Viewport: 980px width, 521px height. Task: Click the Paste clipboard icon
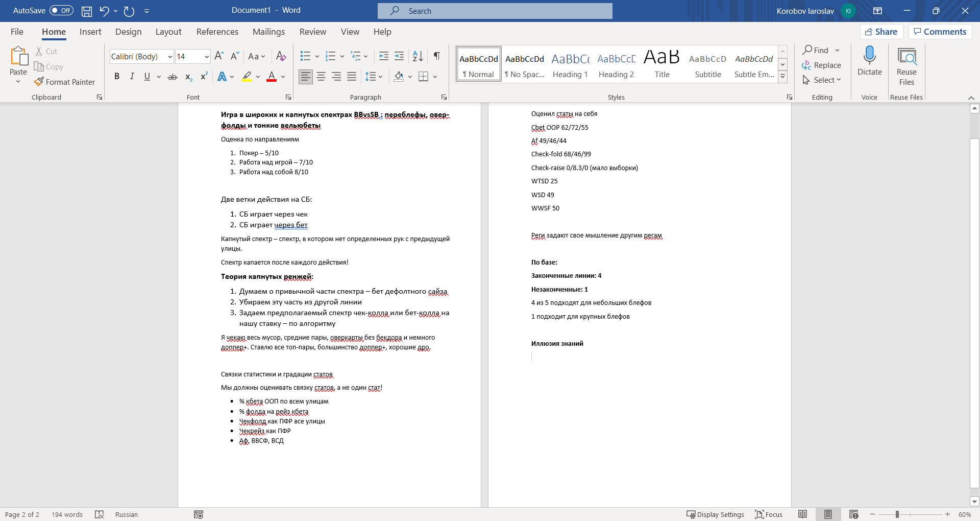click(x=18, y=56)
